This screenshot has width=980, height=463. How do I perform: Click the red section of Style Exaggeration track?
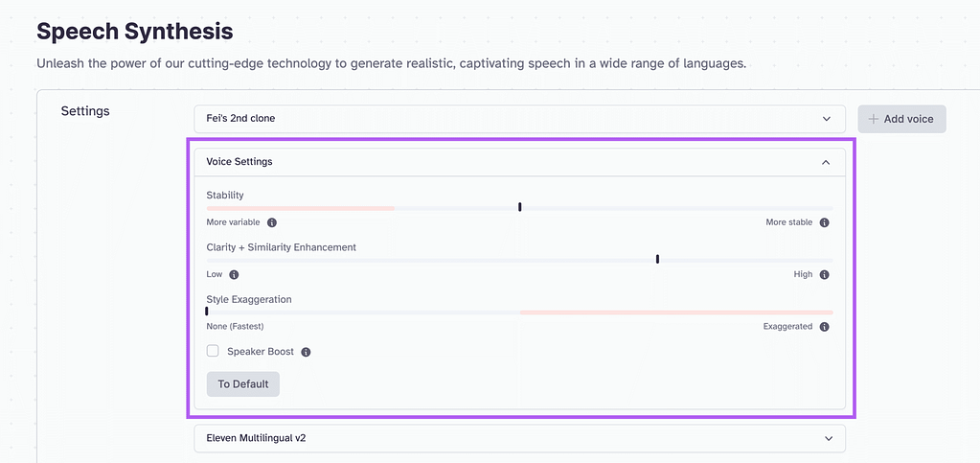coord(675,313)
